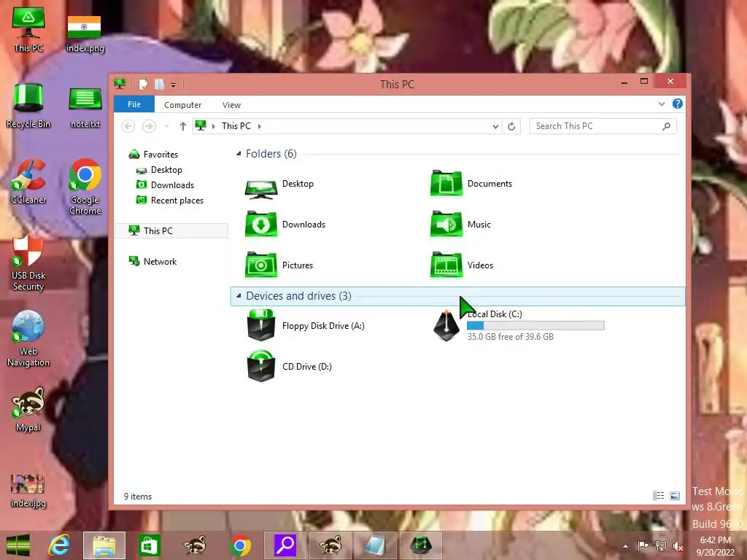Open the View ribbon tab
The height and width of the screenshot is (560, 747).
point(231,105)
